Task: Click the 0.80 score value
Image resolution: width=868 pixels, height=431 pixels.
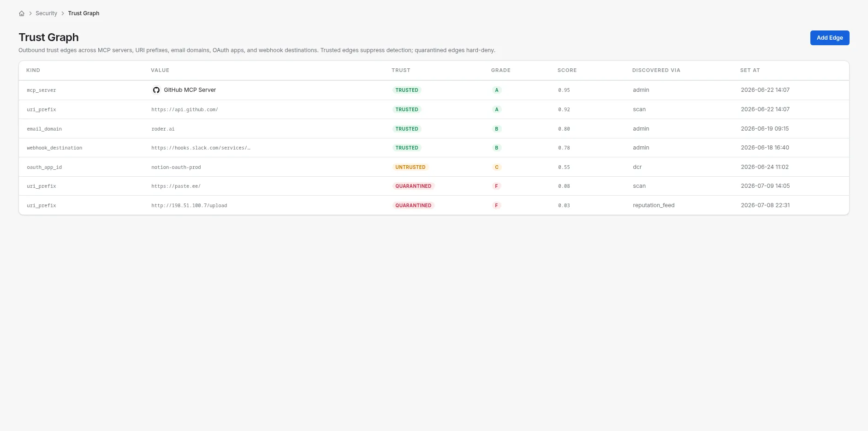Action: pos(564,129)
